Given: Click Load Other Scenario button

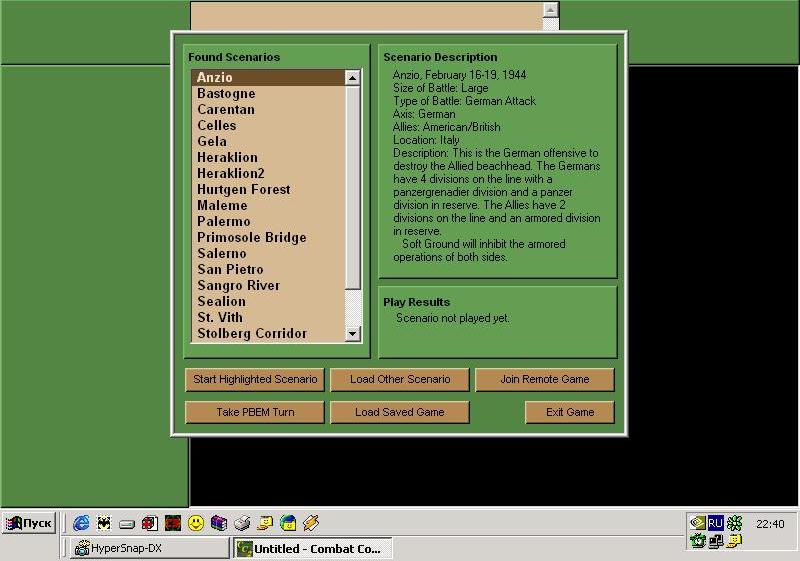Looking at the screenshot, I should click(399, 379).
